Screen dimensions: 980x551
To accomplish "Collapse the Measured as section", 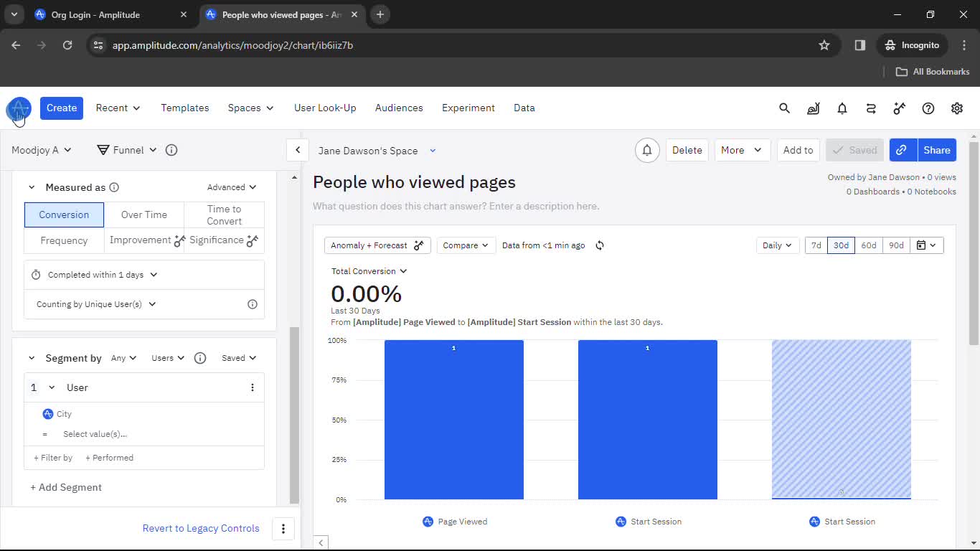I will (32, 187).
